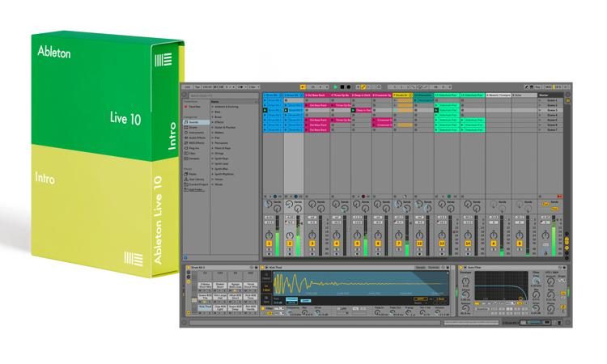Select the 1 Drum Kit track header

click(274, 95)
